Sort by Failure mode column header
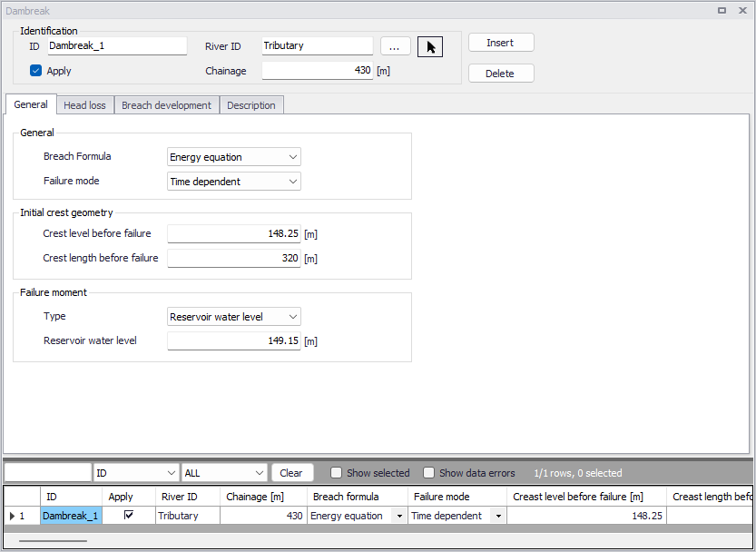 pyautogui.click(x=457, y=497)
